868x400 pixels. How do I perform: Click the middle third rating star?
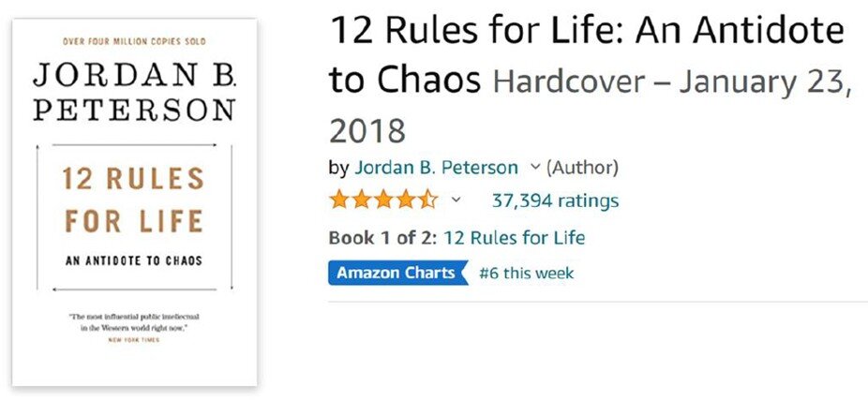coord(383,200)
